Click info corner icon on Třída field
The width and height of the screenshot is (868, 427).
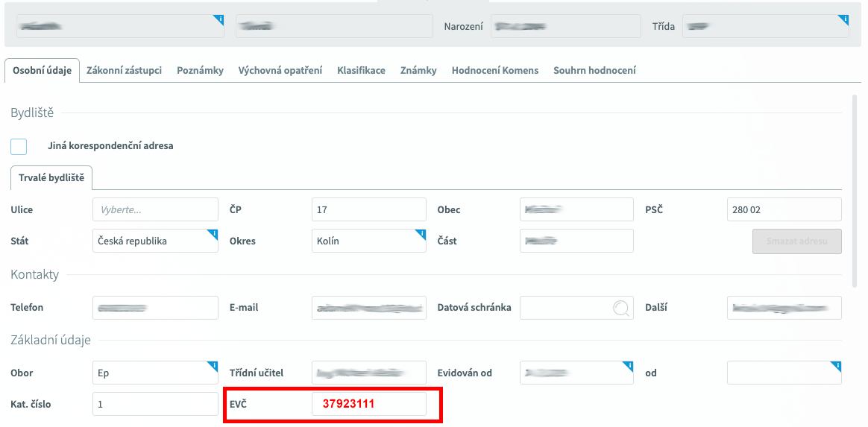pos(845,19)
